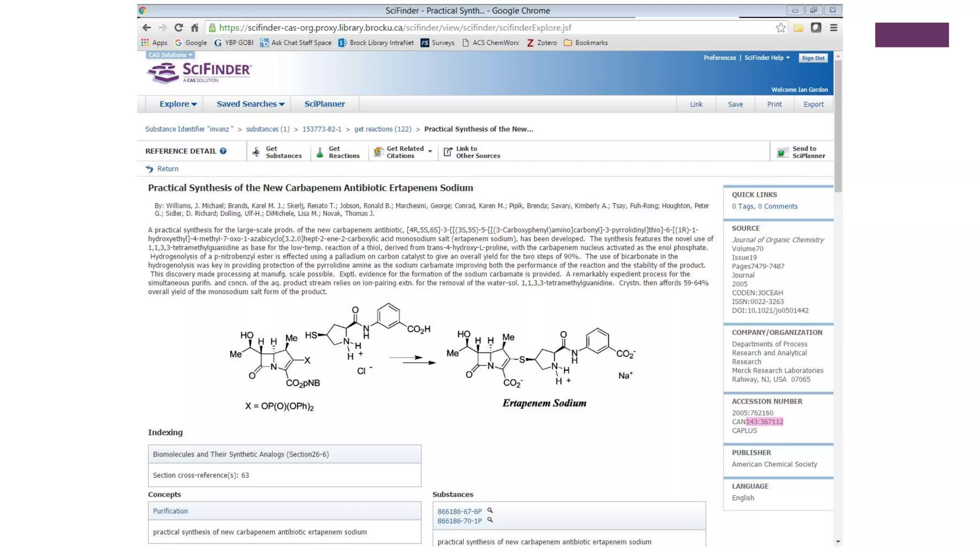This screenshot has height=551, width=980.
Task: Bookmark page with the star icon
Action: [x=780, y=28]
